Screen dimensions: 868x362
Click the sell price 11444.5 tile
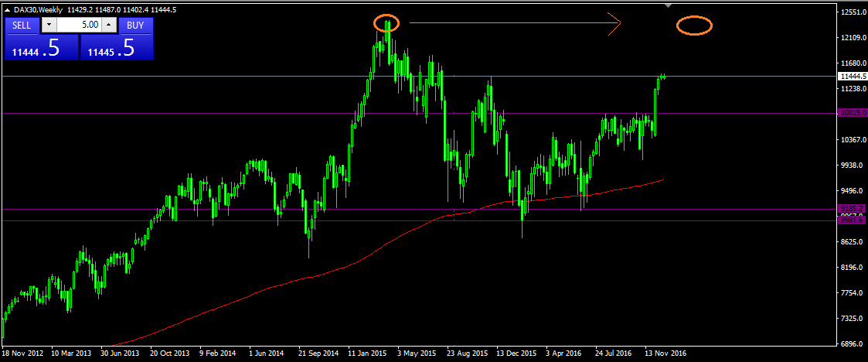(x=40, y=48)
